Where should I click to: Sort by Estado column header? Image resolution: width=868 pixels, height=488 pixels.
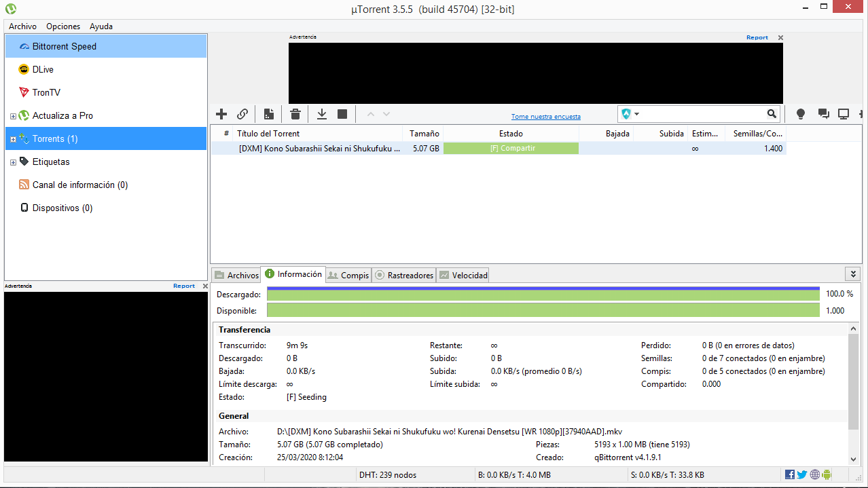pos(511,134)
